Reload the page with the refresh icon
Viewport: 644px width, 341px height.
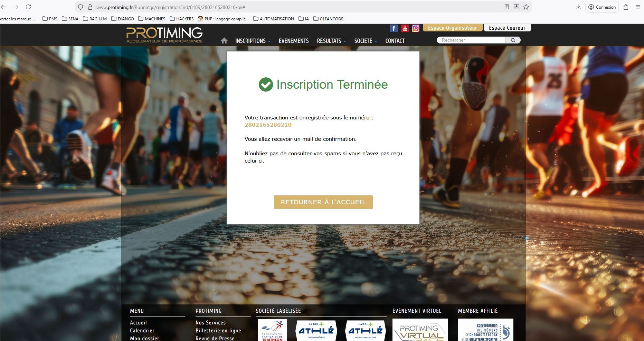point(28,7)
